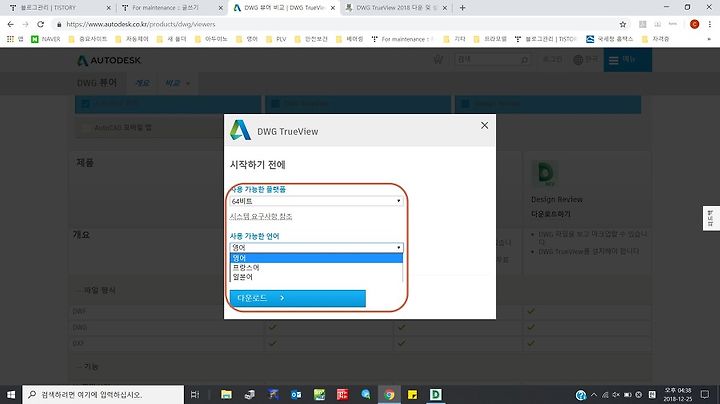Click the blue 다운로드 button
Screen dimensions: 720x404
point(298,298)
